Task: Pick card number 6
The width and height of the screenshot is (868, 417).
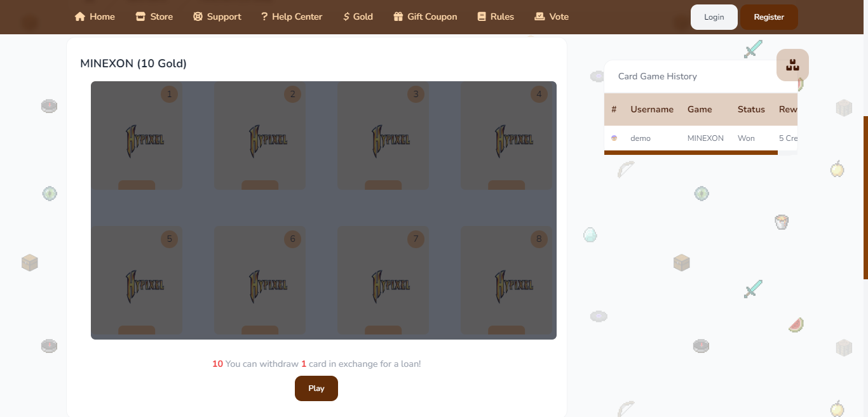Action: coord(260,281)
